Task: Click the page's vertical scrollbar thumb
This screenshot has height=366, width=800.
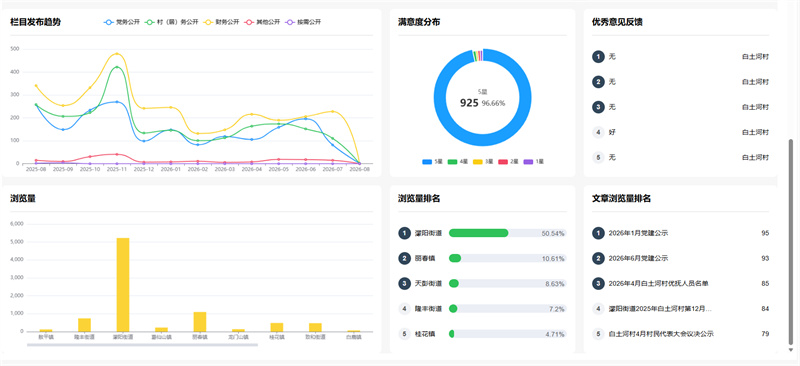Action: [791, 241]
